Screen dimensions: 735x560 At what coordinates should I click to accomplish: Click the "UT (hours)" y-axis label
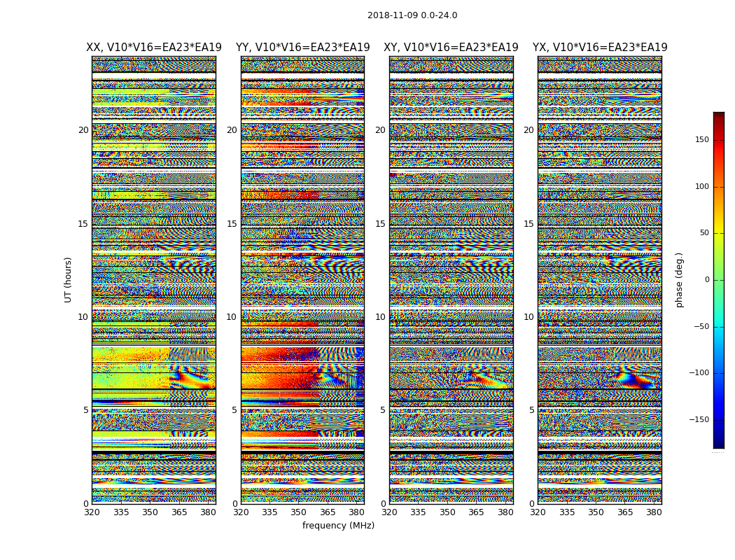coord(69,279)
